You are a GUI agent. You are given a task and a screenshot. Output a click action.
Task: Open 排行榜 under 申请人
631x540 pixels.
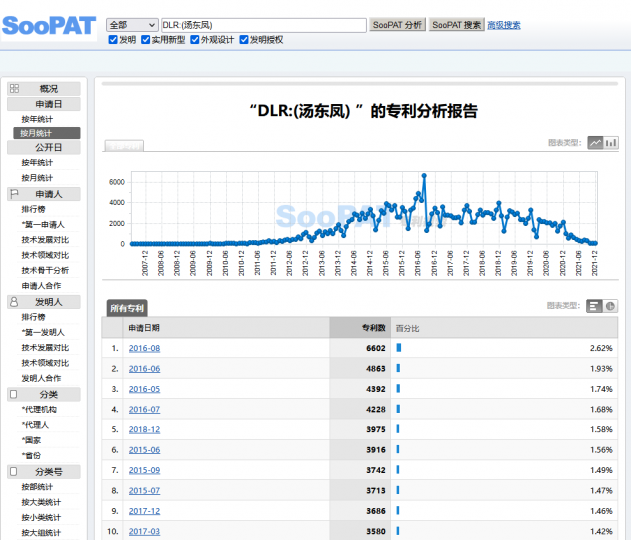point(33,209)
